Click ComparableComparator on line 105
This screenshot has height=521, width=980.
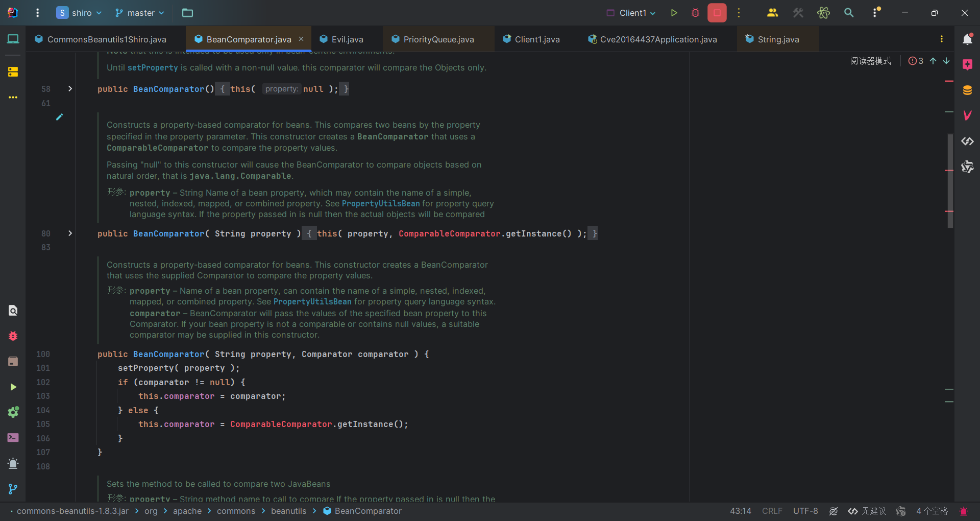click(281, 424)
